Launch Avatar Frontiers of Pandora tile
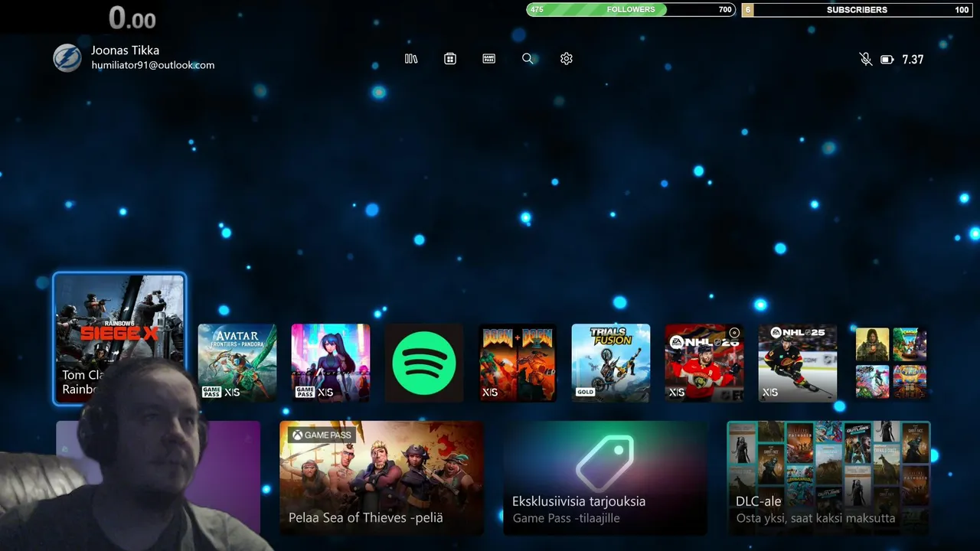 tap(237, 363)
